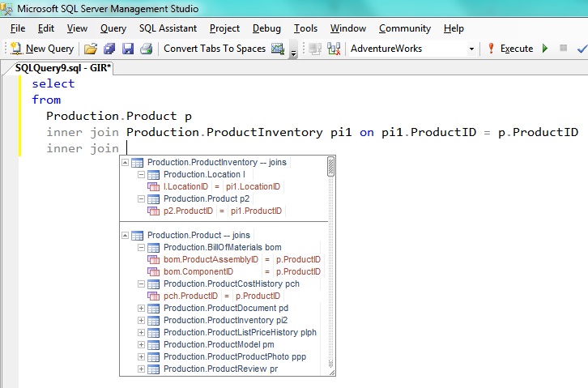Screen dimensions: 588x388
Task: Open the View menu
Action: pos(77,28)
